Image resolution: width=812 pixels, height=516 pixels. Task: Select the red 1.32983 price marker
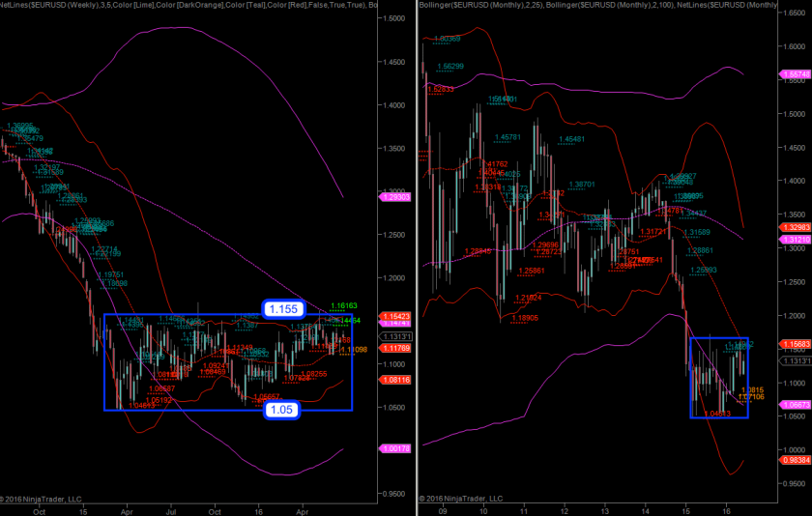(x=795, y=227)
